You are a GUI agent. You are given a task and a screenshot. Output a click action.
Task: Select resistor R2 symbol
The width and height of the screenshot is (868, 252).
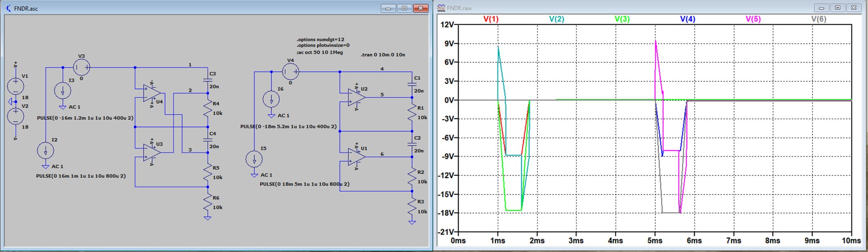412,177
